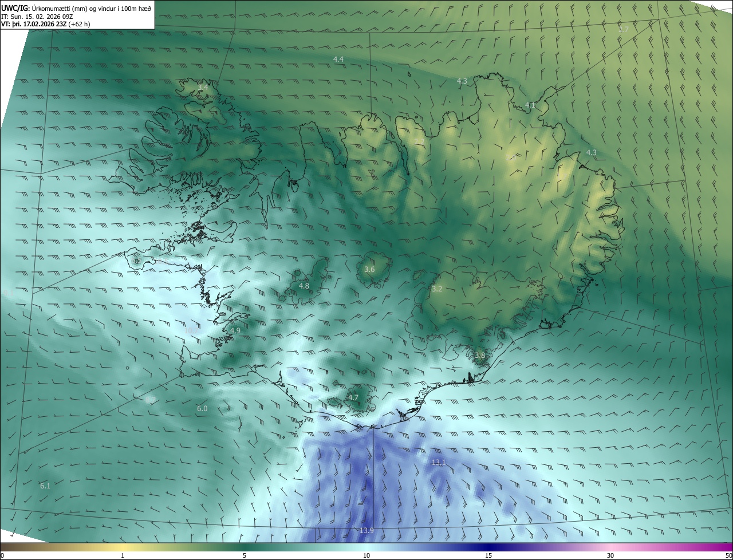Image resolution: width=733 pixels, height=560 pixels.
Task: Click the color scale tick label 50
Action: (728, 555)
